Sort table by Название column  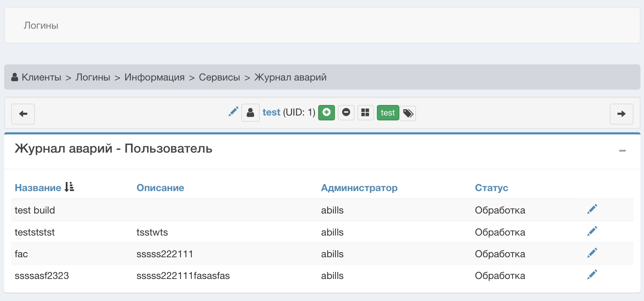tap(38, 188)
